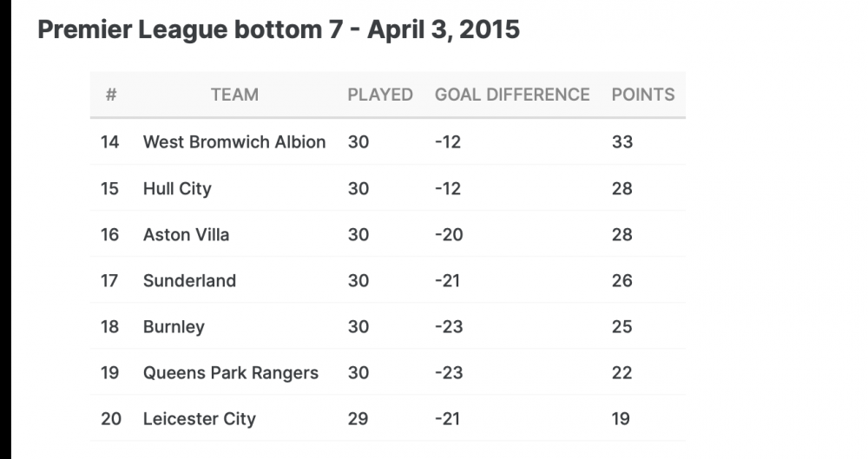Select the PLAYED column header

pyautogui.click(x=380, y=95)
